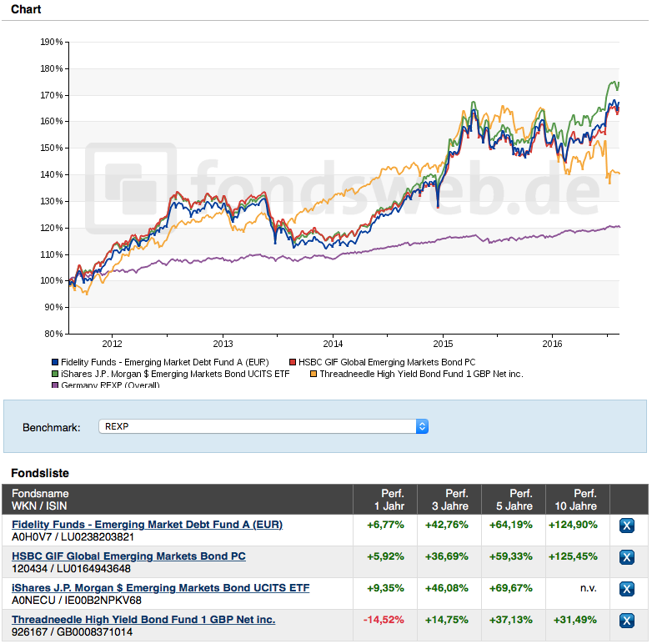Screen dimensions: 652x644
Task: Select the Perf. 5 Jahre column header
Action: pyautogui.click(x=514, y=499)
